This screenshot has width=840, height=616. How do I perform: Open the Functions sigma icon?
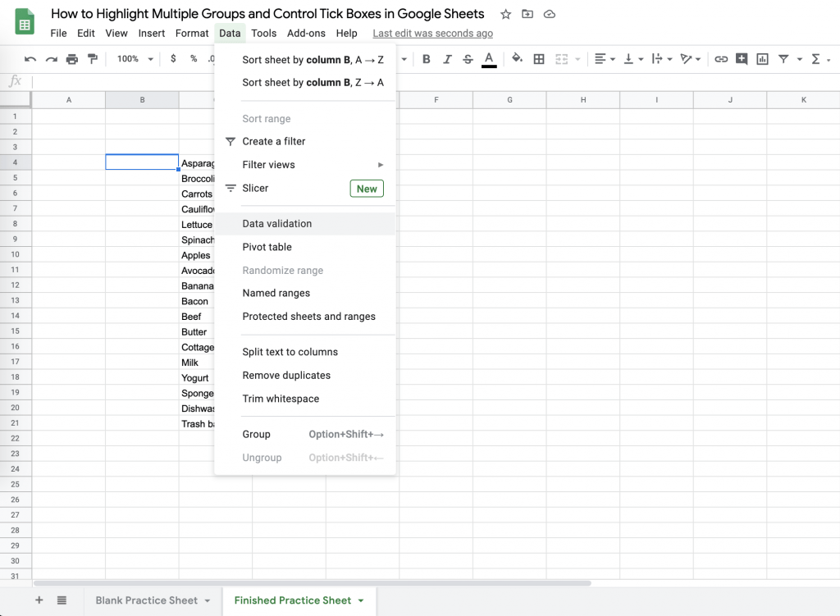coord(814,58)
